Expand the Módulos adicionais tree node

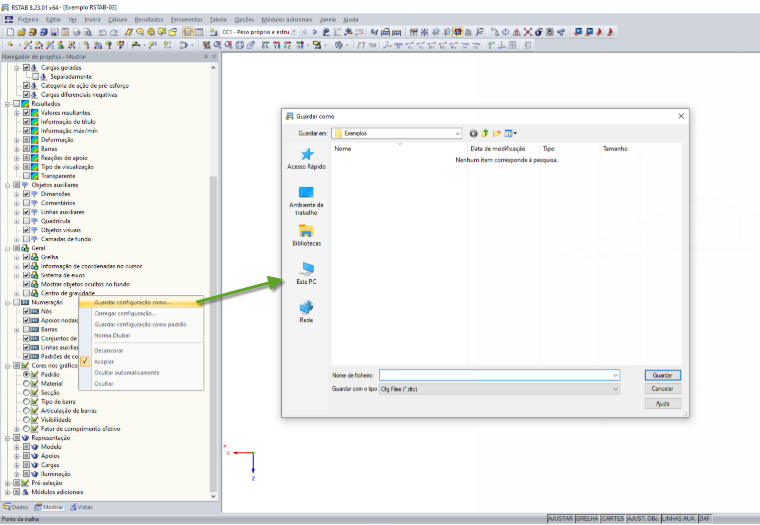click(x=8, y=492)
